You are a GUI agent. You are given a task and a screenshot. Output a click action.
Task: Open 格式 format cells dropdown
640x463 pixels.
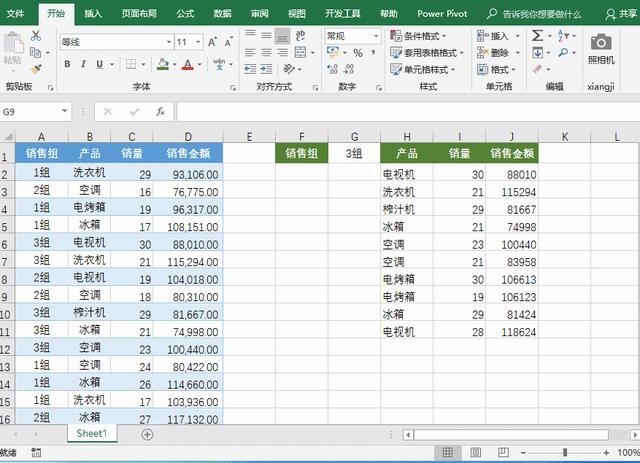(496, 69)
